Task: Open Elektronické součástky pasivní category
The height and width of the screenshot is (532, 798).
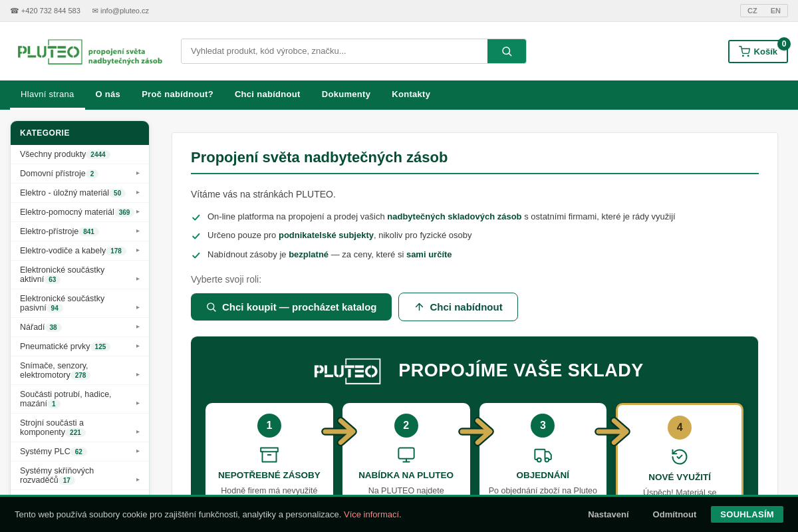Action: coord(80,303)
